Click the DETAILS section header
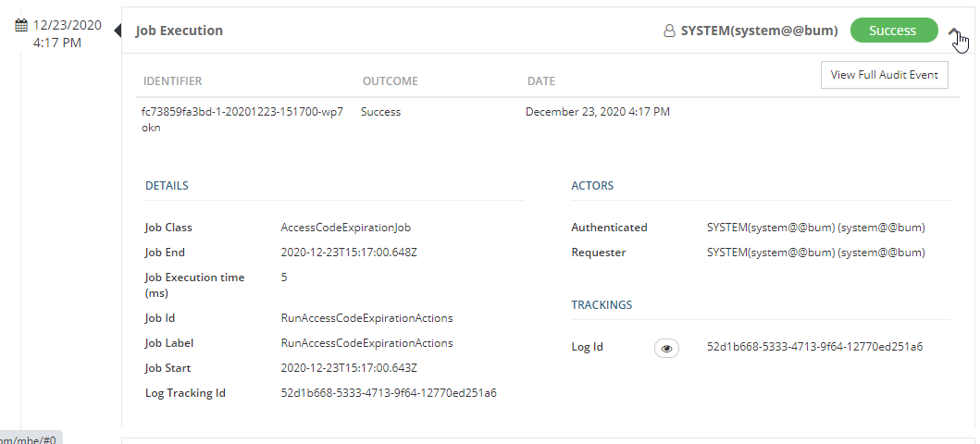Image resolution: width=980 pixels, height=444 pixels. tap(167, 186)
